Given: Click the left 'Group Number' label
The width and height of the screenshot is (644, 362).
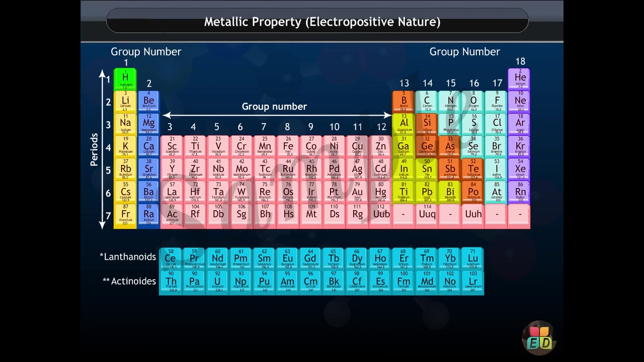Looking at the screenshot, I should [146, 52].
